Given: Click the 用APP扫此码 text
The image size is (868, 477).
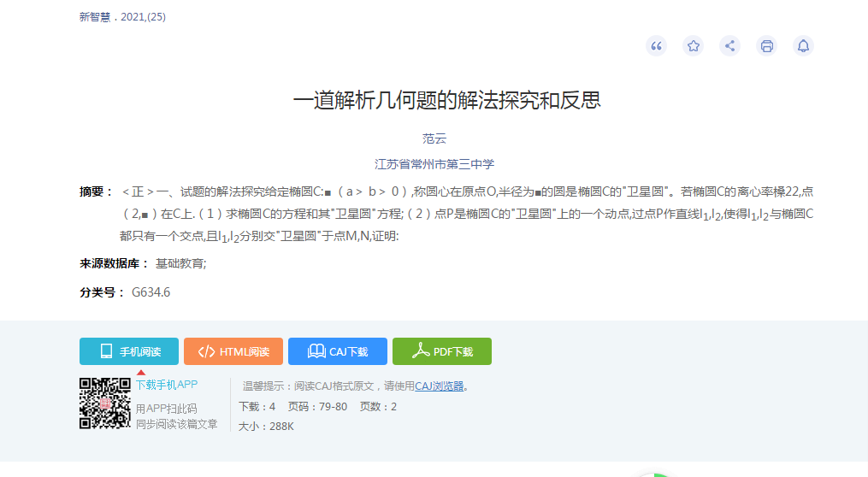Looking at the screenshot, I should 166,409.
